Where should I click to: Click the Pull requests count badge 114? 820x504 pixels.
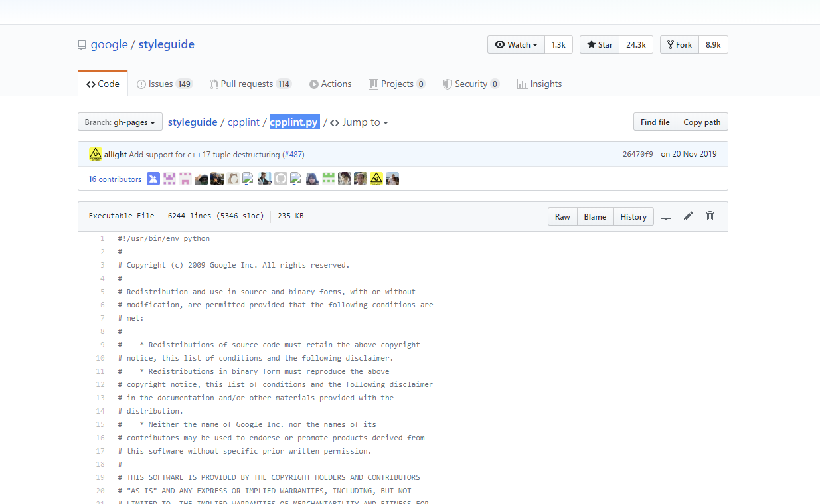284,84
